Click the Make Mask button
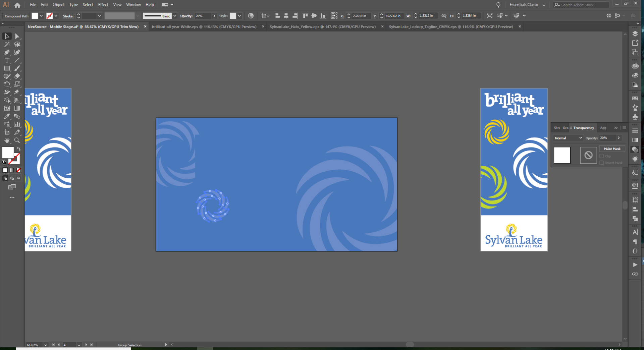This screenshot has width=644, height=350. [x=612, y=149]
